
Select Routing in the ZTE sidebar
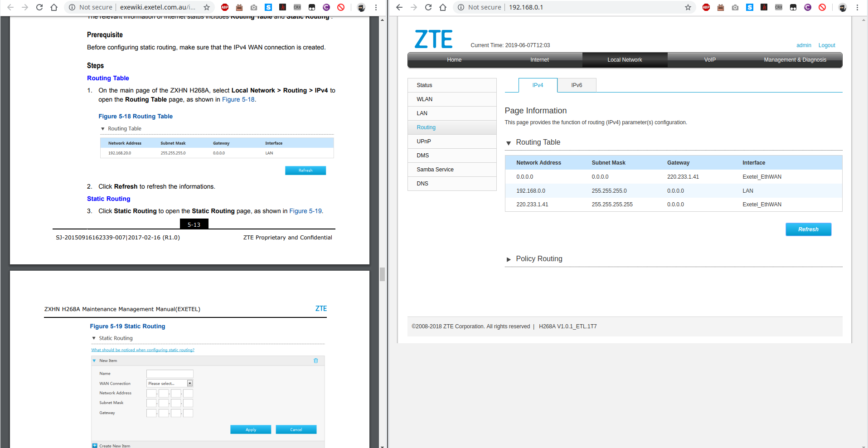[452, 127]
